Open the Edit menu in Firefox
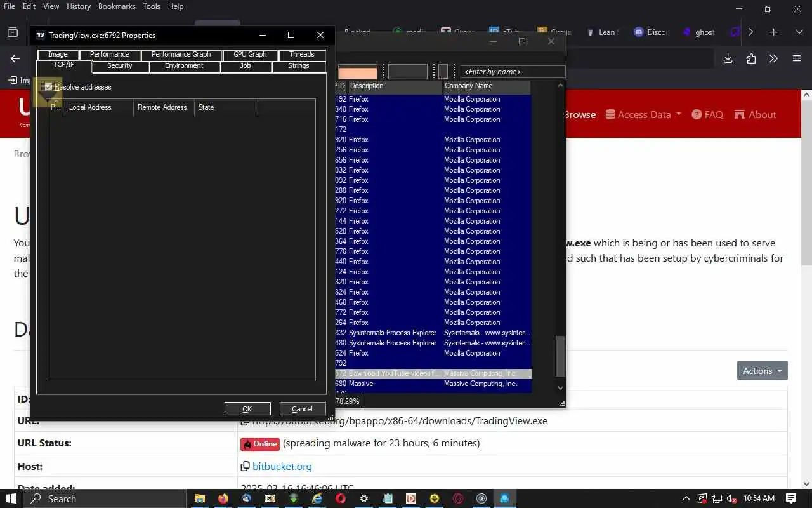 point(29,6)
